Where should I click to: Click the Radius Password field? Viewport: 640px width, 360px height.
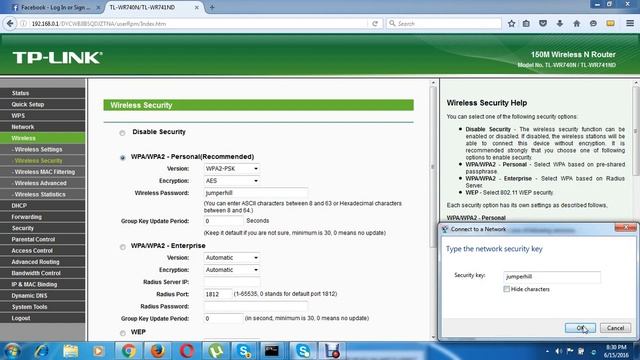[x=256, y=306]
